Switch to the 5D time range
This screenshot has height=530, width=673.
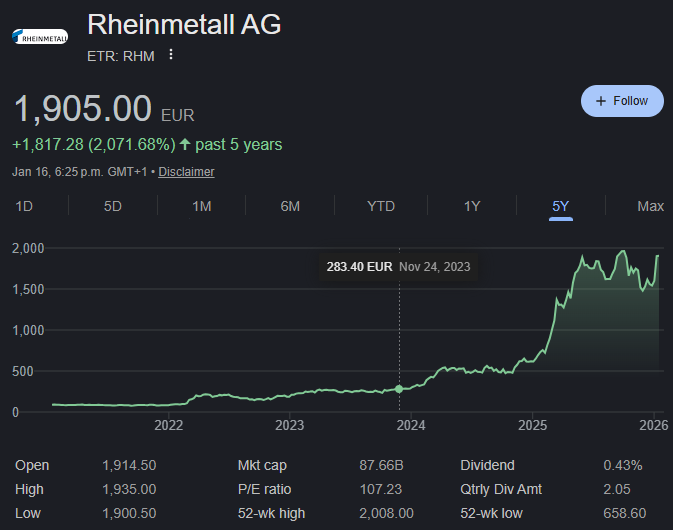(113, 206)
